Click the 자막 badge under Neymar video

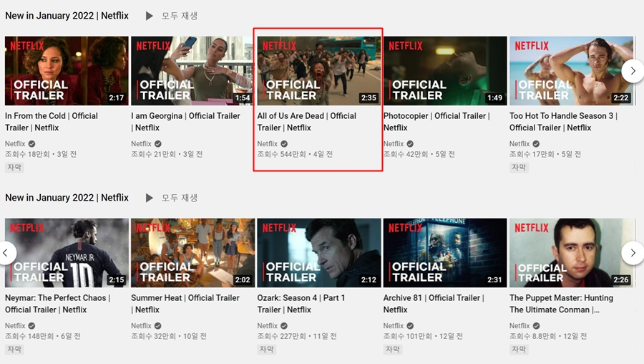point(14,350)
